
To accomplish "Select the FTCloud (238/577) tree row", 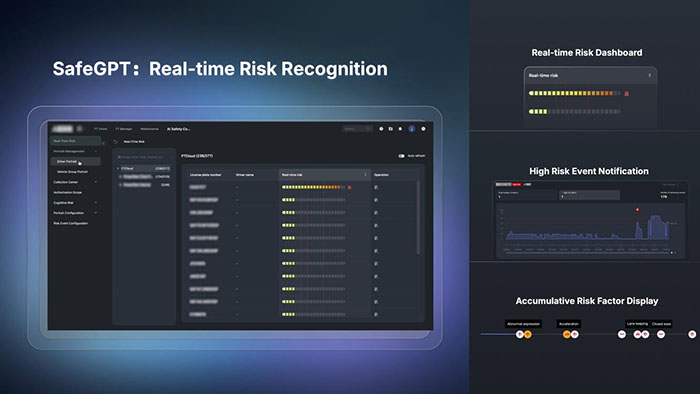I will point(144,169).
